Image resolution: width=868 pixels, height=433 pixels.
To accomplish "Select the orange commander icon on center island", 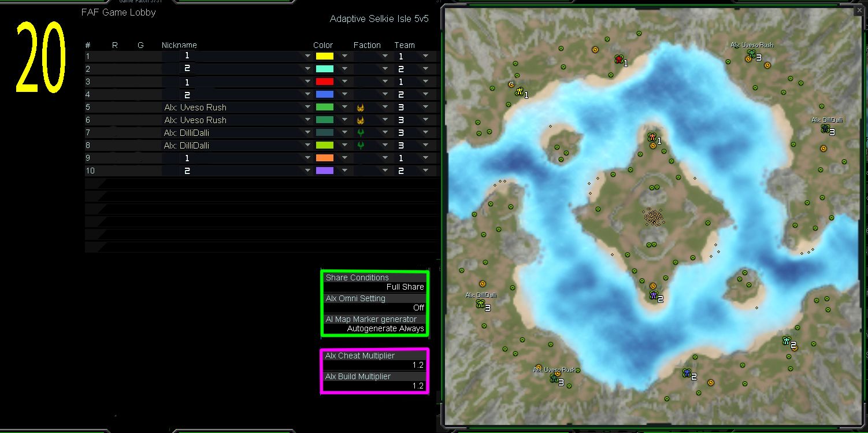I will [652, 138].
